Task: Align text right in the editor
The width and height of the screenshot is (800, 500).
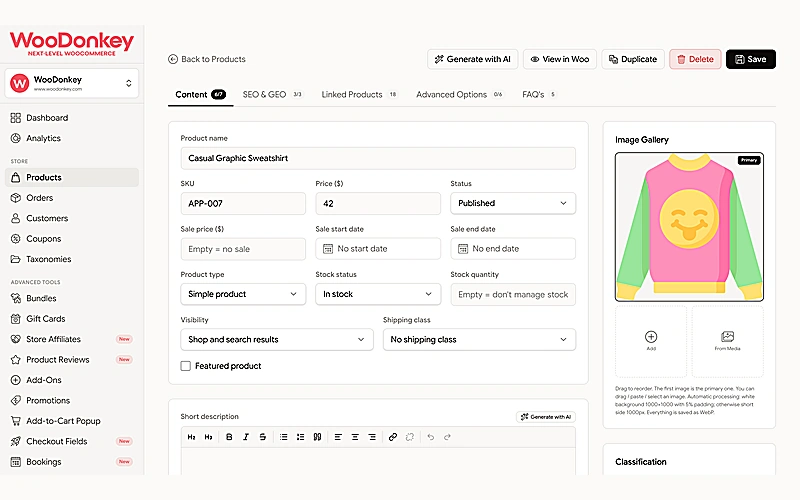Action: (x=372, y=437)
